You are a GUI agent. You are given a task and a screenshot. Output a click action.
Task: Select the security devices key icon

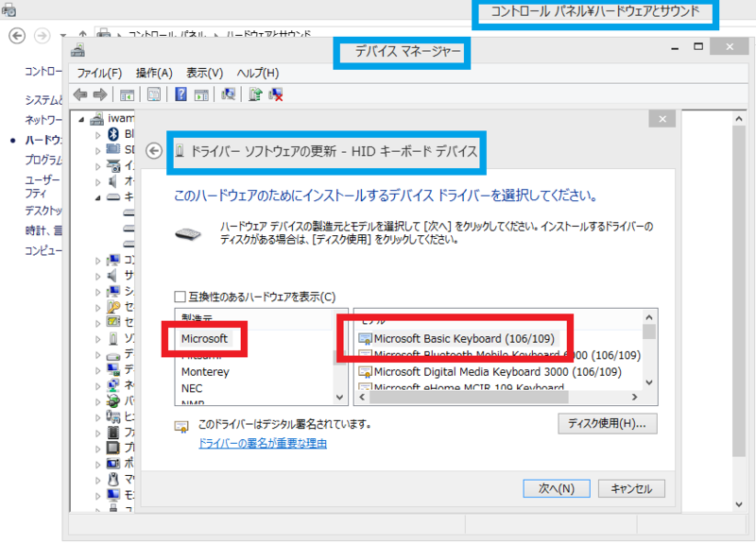(x=113, y=306)
